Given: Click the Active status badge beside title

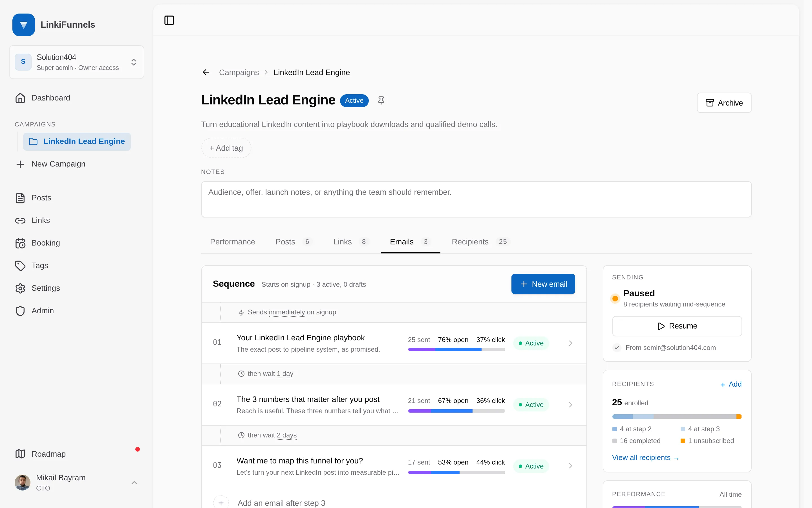Looking at the screenshot, I should click(x=354, y=100).
